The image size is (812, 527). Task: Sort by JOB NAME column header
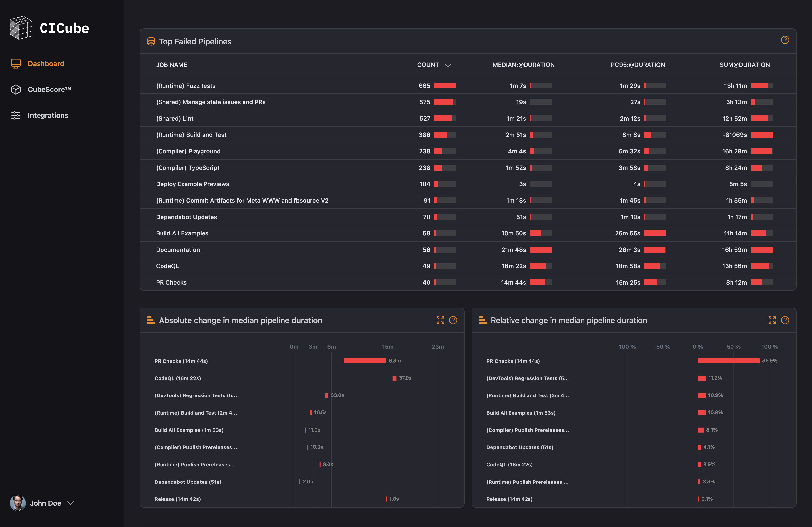coord(172,65)
